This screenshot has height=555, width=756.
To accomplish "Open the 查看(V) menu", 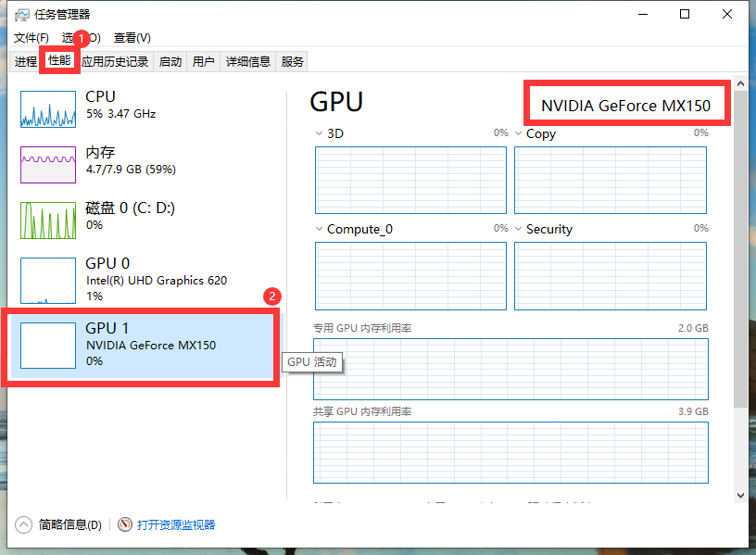I will [x=132, y=38].
